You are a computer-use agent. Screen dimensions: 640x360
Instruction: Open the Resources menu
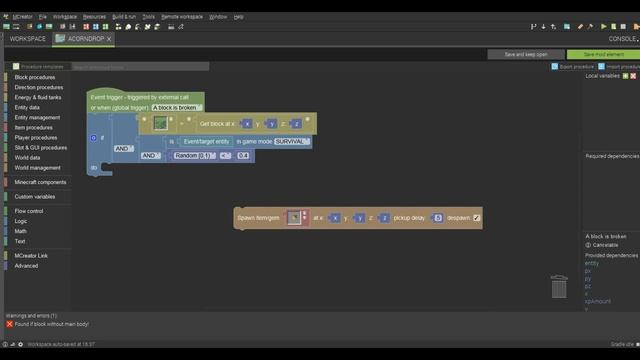click(x=94, y=17)
